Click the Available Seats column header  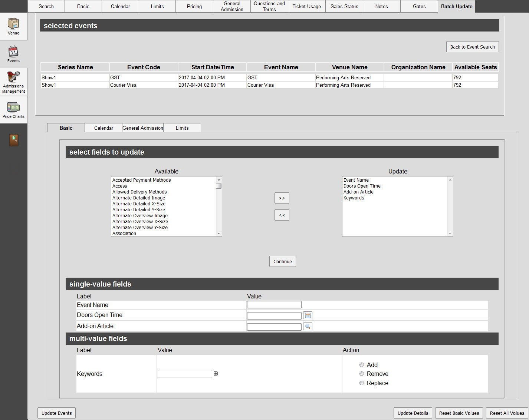click(x=476, y=67)
